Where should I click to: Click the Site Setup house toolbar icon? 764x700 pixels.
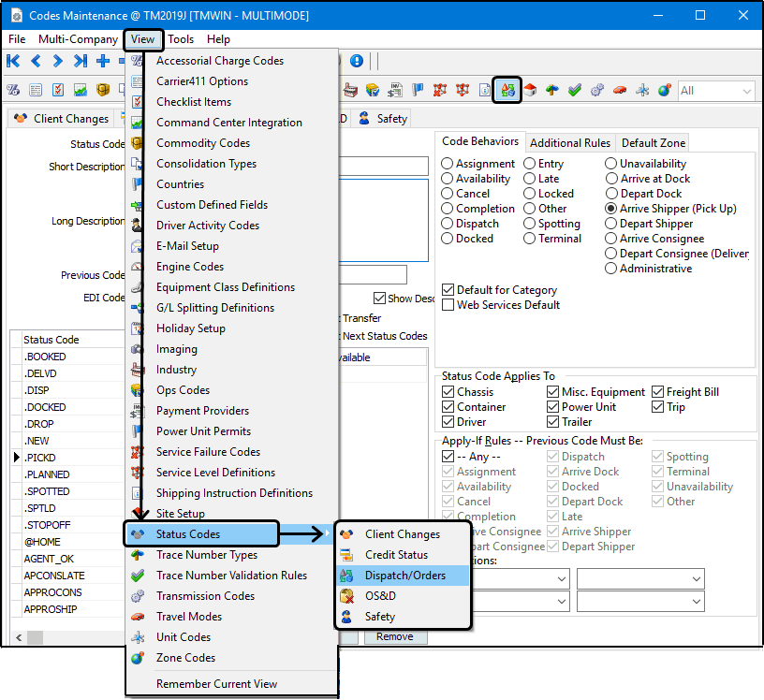point(530,90)
